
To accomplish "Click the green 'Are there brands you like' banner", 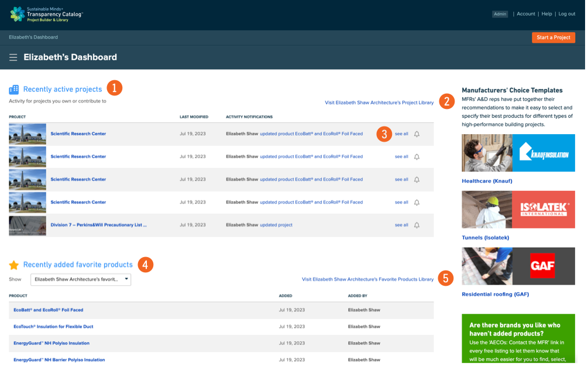I will tap(518, 338).
